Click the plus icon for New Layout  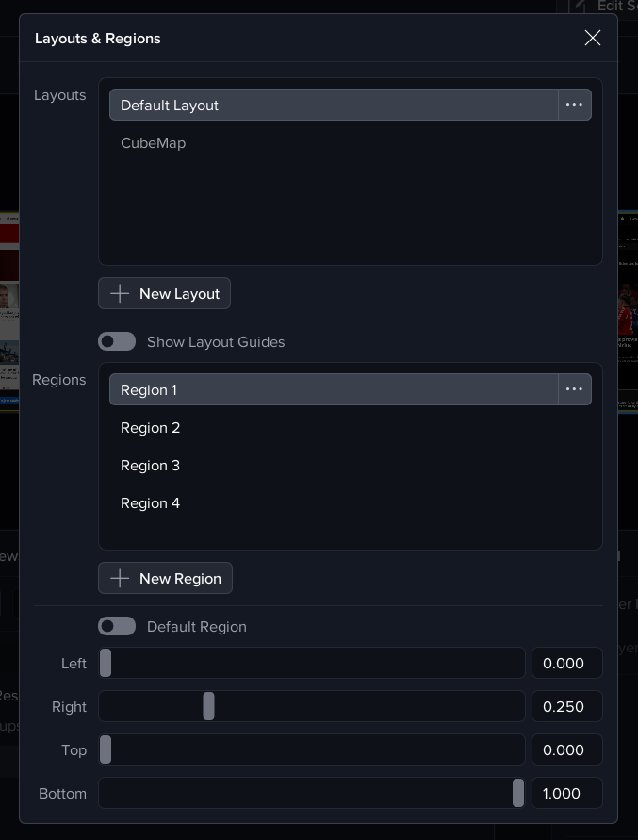(120, 293)
